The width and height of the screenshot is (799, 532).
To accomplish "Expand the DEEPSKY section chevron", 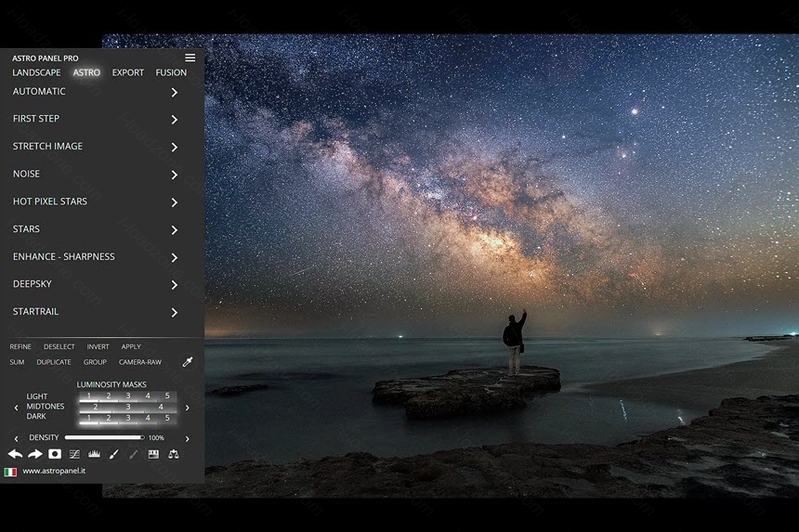I will click(x=175, y=285).
